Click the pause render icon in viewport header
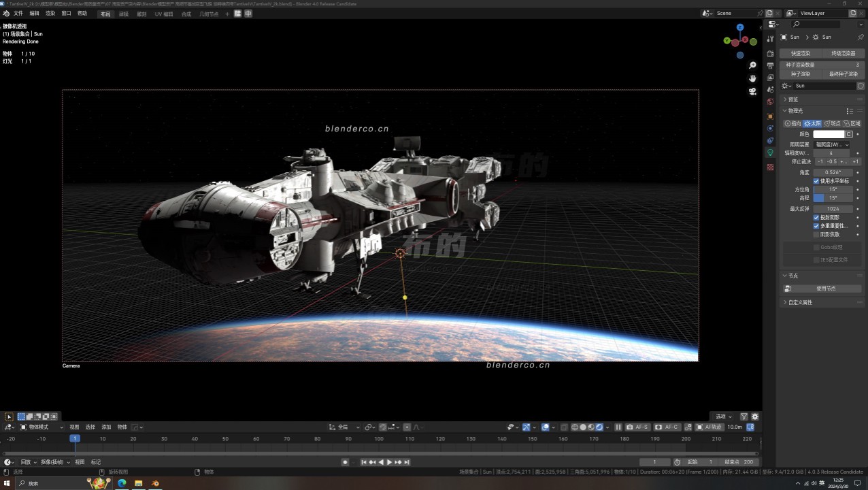Screen dimensions: 868x490 pyautogui.click(x=618, y=427)
